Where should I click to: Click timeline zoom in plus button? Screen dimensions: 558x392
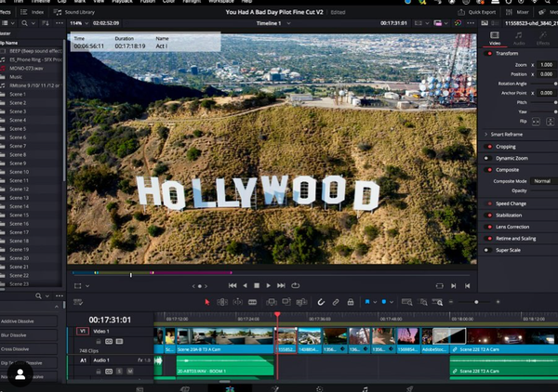coord(498,302)
